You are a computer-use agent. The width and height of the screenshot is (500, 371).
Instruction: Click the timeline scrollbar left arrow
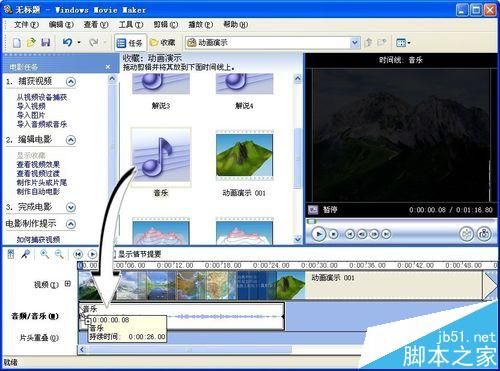click(x=82, y=349)
